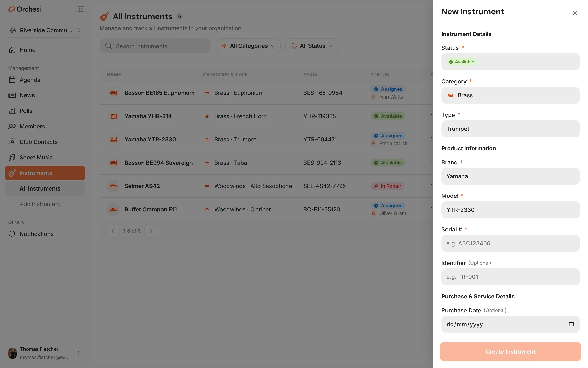The height and width of the screenshot is (368, 588).
Task: Click the News sidebar icon
Action: coord(12,95)
